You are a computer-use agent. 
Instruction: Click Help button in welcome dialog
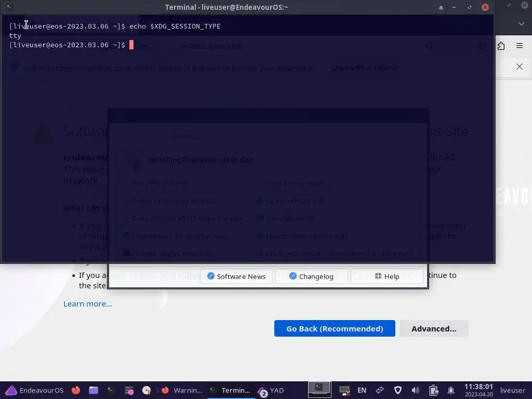point(387,276)
